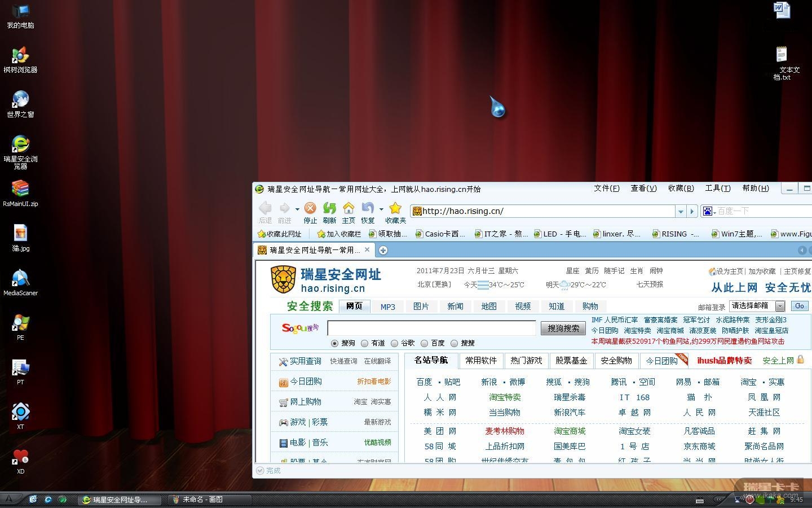Open the IT之家 bookmark
Viewport: 812px width, 508px height.
500,234
